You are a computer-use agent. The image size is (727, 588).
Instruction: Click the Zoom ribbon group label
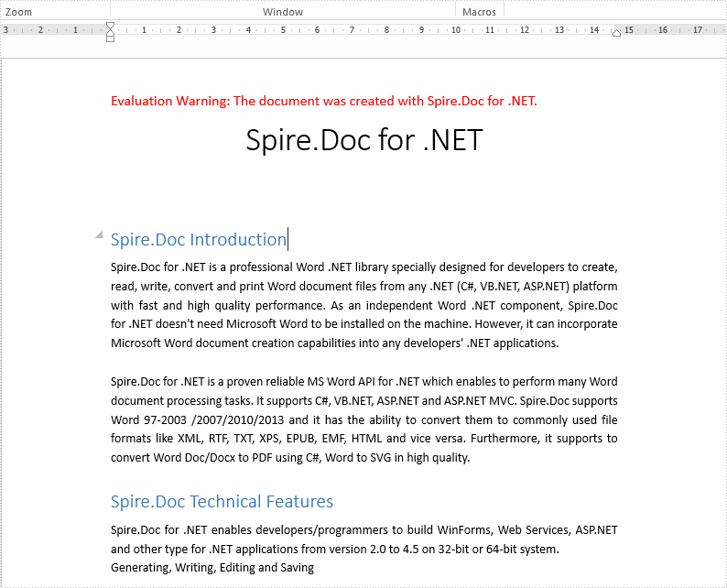coord(18,12)
